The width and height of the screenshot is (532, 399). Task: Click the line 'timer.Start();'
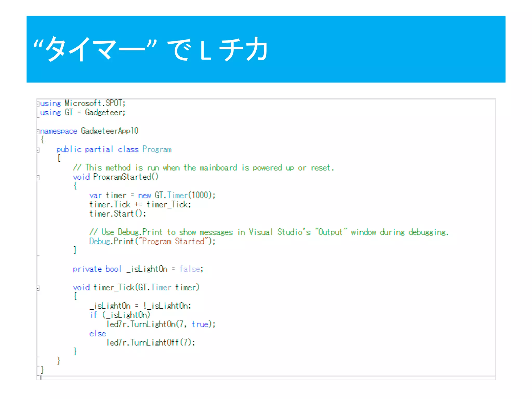click(118, 214)
